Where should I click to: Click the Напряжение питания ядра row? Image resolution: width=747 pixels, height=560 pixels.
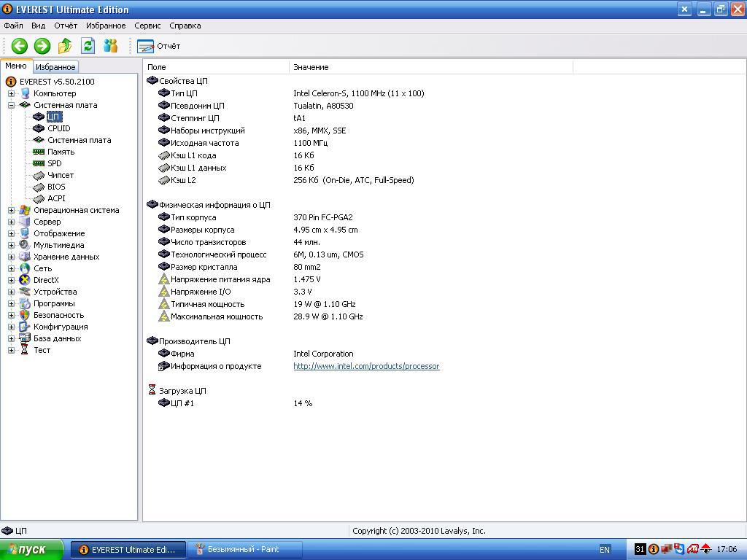239,279
